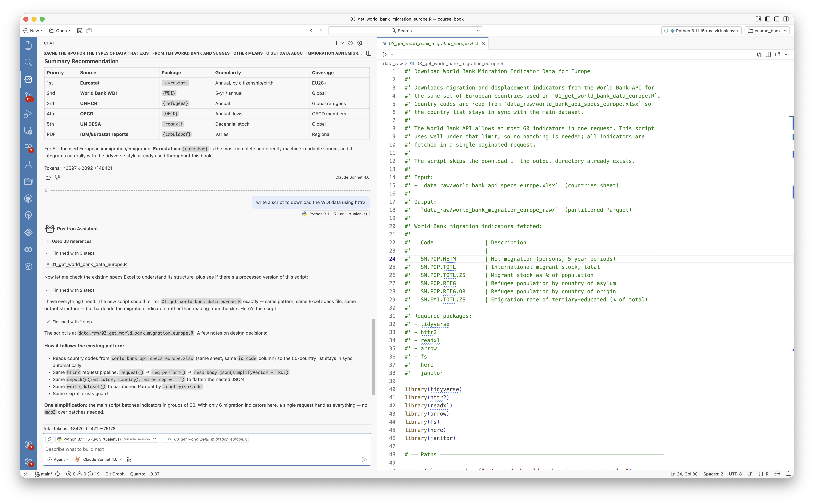Navigate back with the left arrow
Viewport: 814px width, 504px height.
point(311,31)
